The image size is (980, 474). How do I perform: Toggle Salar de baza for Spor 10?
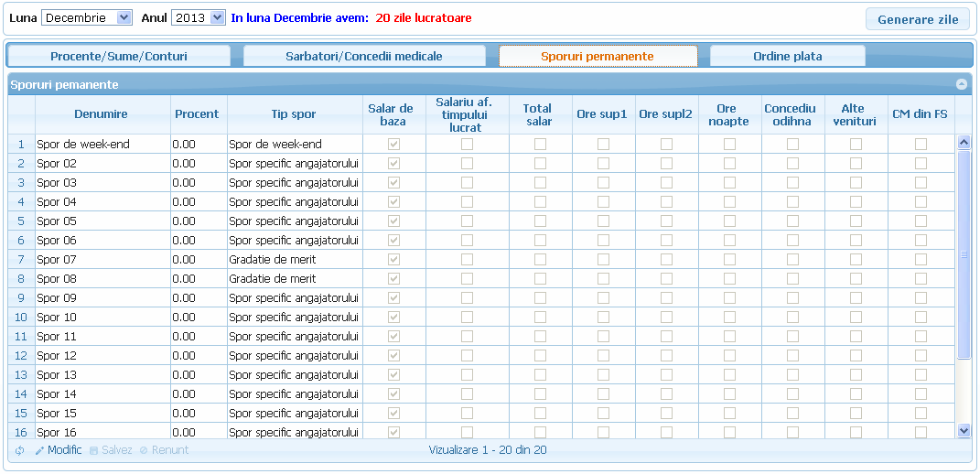393,317
